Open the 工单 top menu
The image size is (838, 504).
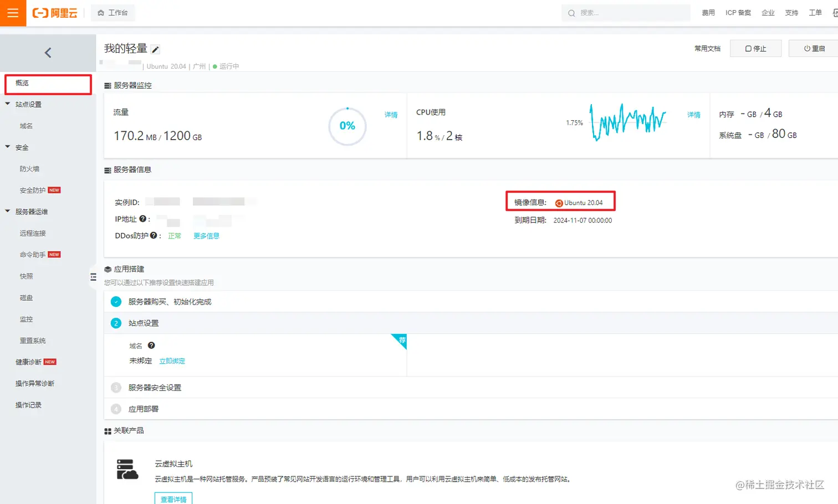coord(815,13)
